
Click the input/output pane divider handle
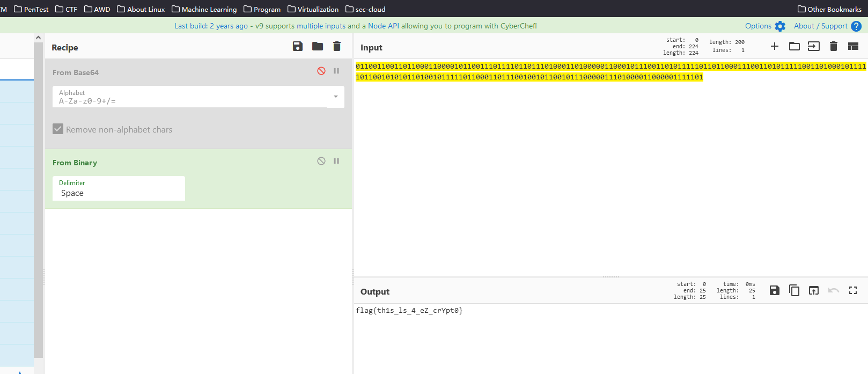click(x=610, y=277)
